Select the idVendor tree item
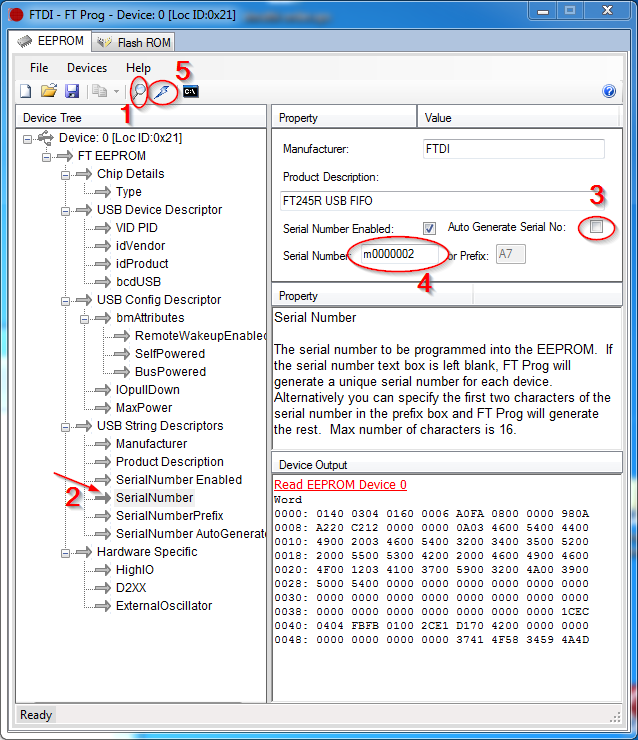638x740 pixels. (141, 245)
